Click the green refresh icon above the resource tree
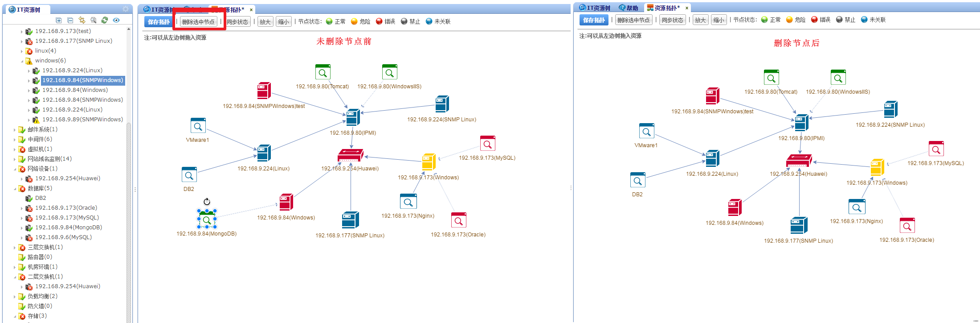Viewport: 980px width, 323px height. 105,20
